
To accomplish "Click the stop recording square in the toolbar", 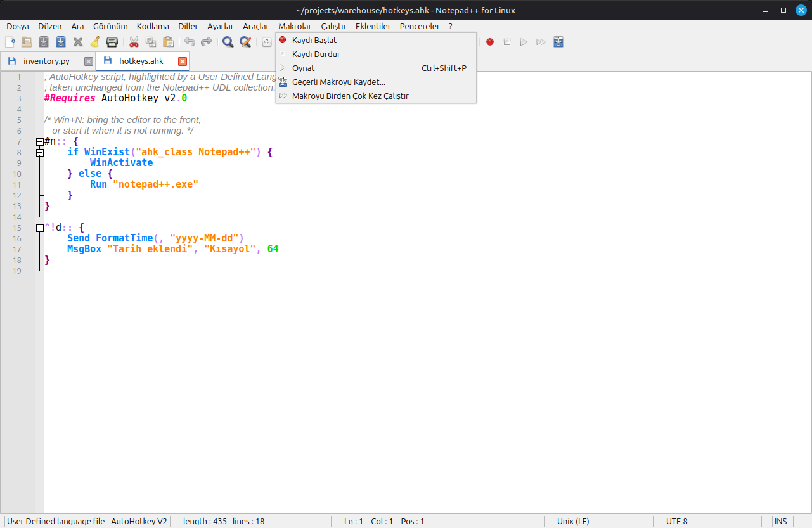I will coord(507,42).
